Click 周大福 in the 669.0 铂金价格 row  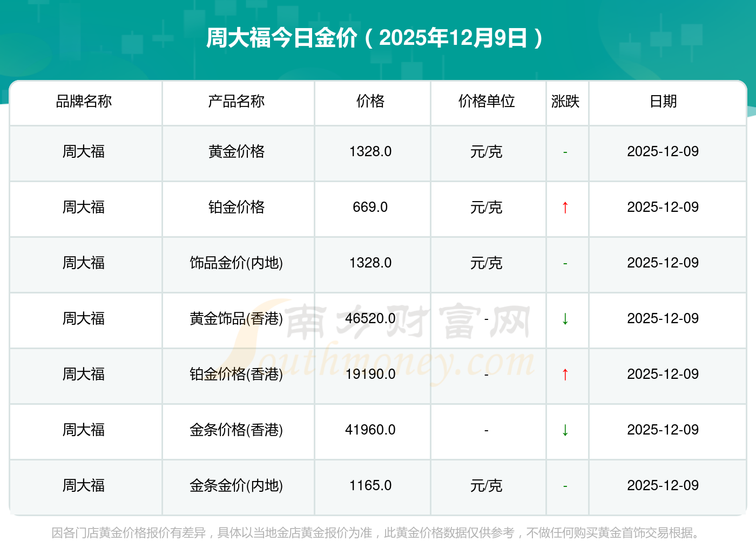point(84,207)
